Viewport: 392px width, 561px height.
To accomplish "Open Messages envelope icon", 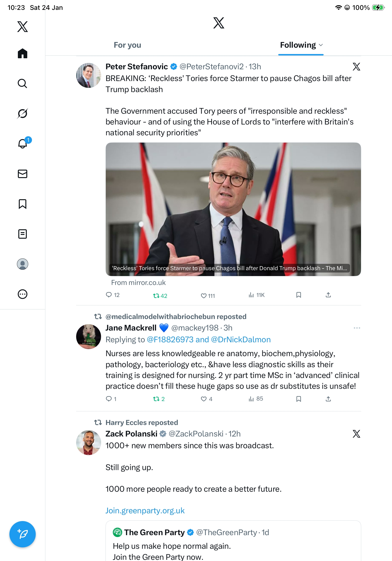I will (x=23, y=174).
